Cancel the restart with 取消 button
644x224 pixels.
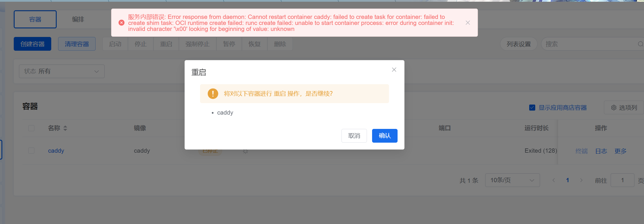[354, 136]
